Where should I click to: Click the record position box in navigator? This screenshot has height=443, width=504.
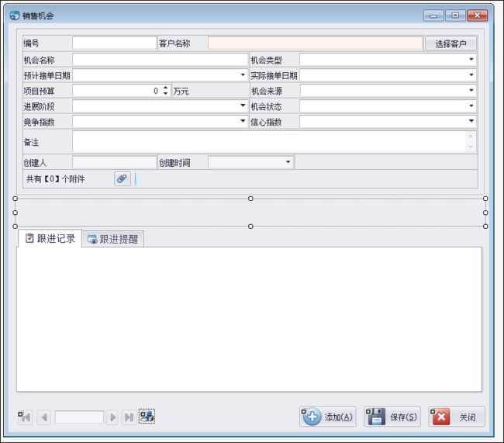click(79, 417)
